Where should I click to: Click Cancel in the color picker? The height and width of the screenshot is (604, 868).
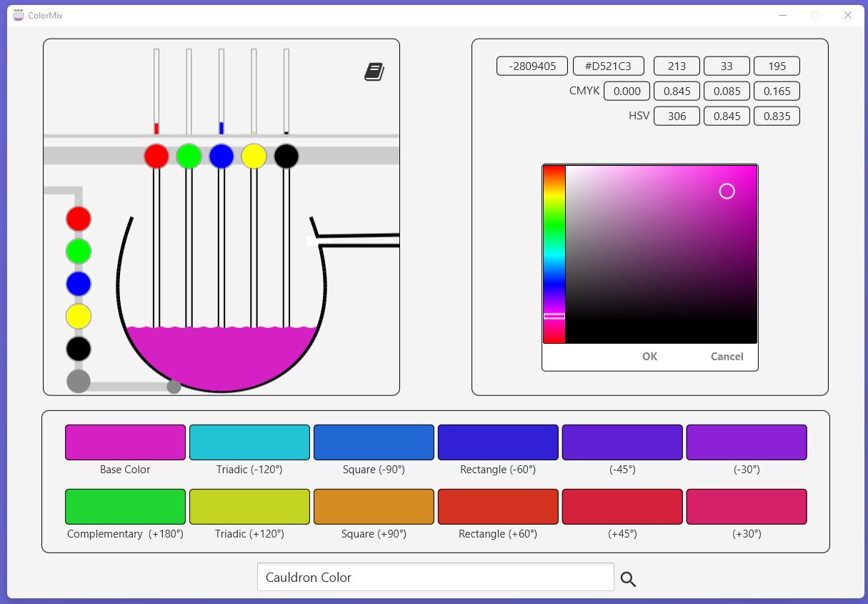click(727, 357)
